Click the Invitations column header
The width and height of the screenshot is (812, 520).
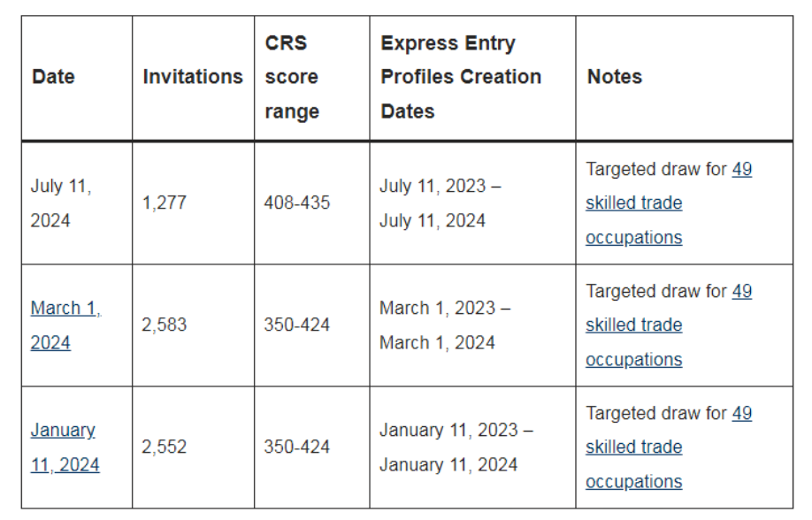(x=193, y=77)
